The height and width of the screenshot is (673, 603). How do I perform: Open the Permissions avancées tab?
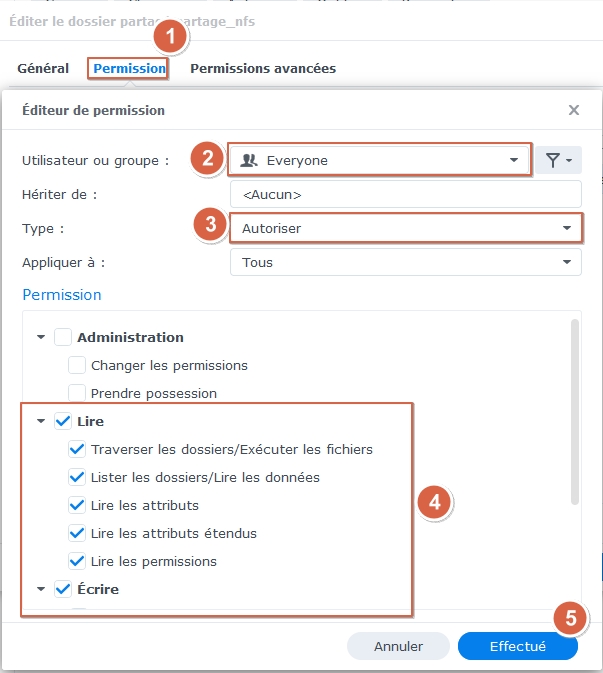[263, 69]
